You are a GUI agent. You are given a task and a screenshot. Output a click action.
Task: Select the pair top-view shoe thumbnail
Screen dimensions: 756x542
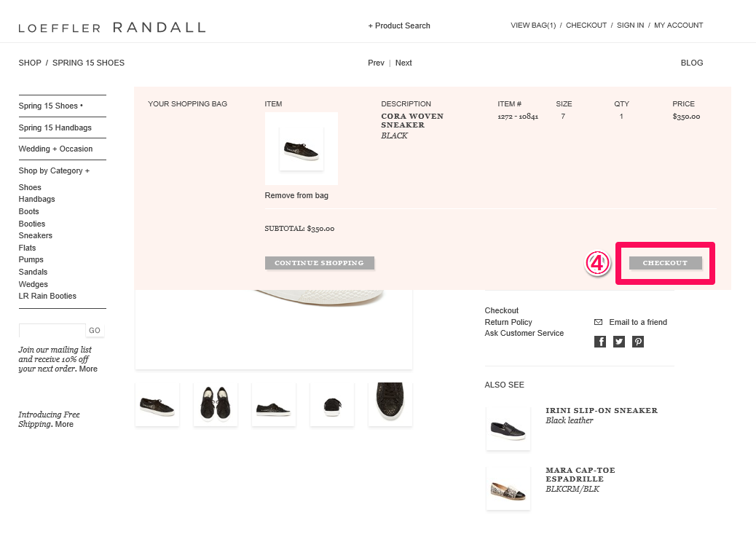coord(216,404)
